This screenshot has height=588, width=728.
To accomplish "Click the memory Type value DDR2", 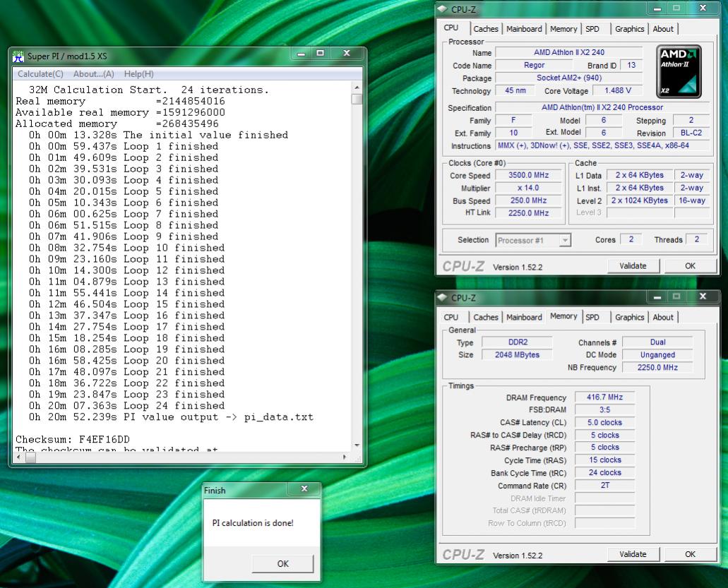I will click(517, 342).
